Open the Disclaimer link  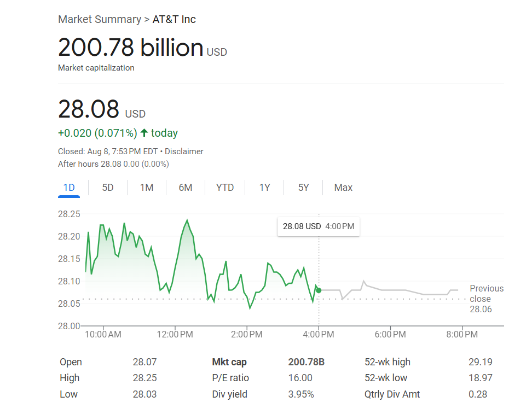pyautogui.click(x=184, y=151)
